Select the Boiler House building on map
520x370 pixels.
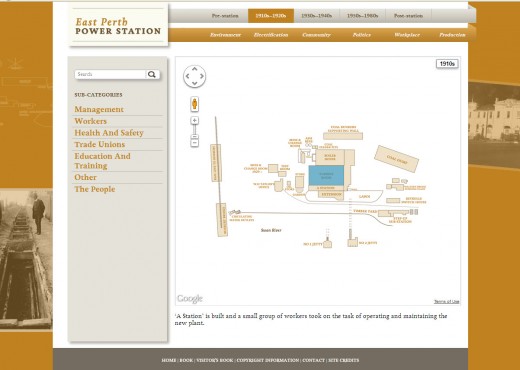pyautogui.click(x=330, y=157)
